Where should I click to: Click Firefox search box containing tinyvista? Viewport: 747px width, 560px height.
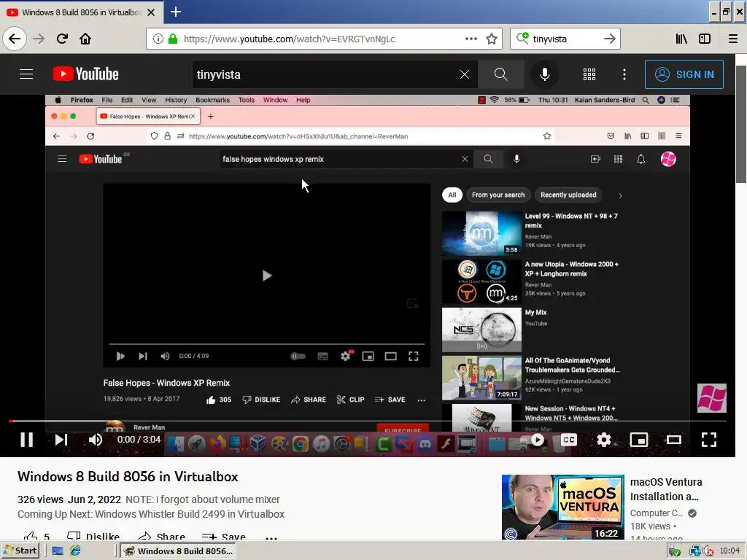(565, 39)
